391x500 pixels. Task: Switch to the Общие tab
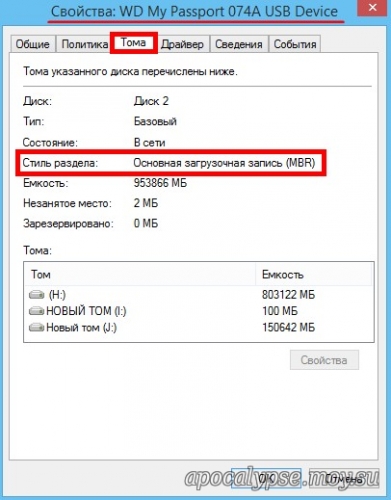point(33,44)
